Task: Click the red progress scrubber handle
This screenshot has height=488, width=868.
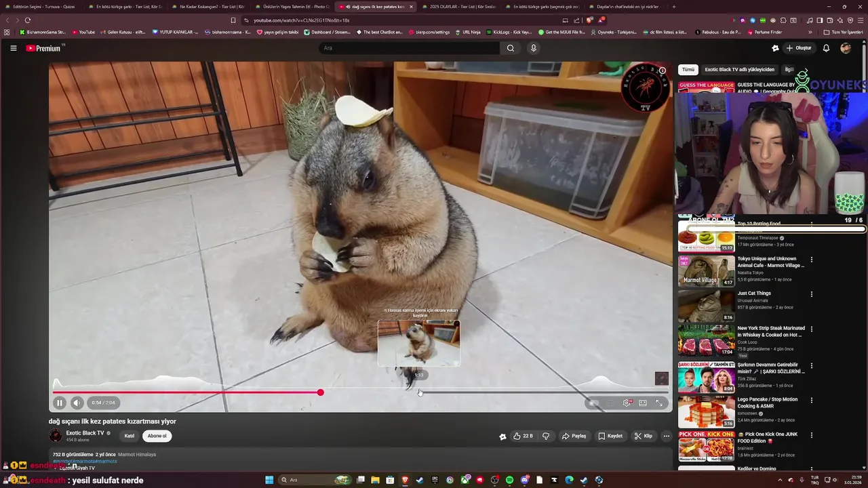Action: click(x=320, y=392)
